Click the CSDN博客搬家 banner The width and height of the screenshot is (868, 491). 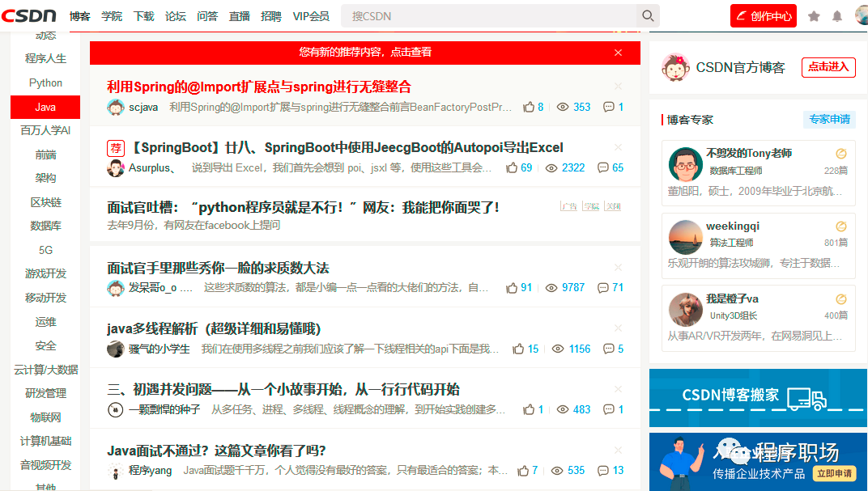758,397
